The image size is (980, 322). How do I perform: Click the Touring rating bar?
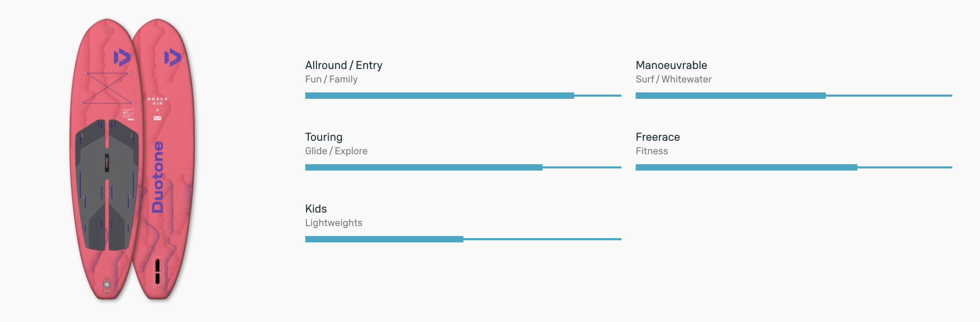coord(463,167)
